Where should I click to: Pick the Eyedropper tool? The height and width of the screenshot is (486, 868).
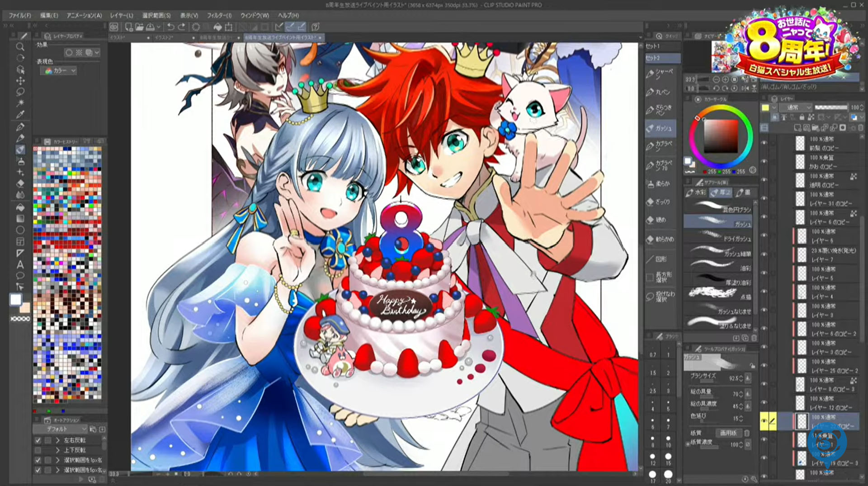click(x=20, y=115)
